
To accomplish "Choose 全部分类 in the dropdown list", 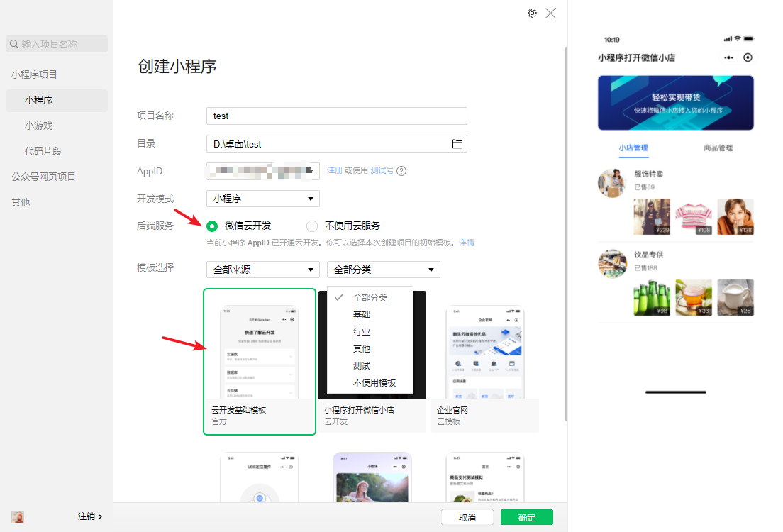I will pyautogui.click(x=370, y=298).
